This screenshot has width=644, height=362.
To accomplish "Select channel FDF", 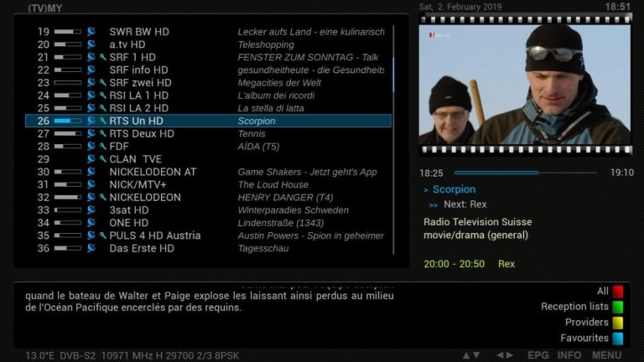I will pyautogui.click(x=119, y=146).
